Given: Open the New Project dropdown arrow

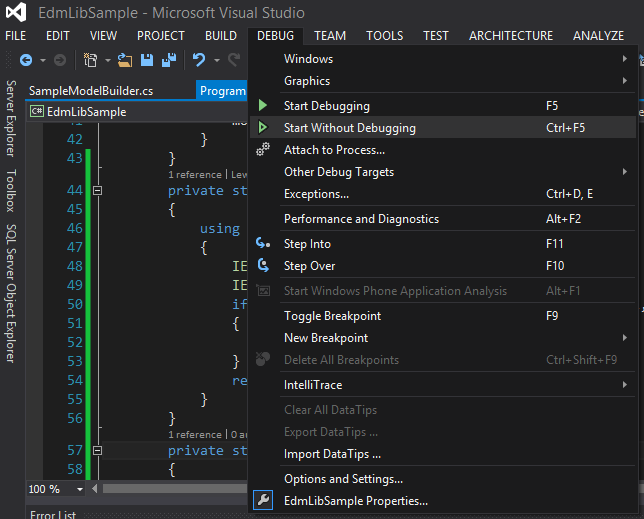Looking at the screenshot, I should [108, 60].
